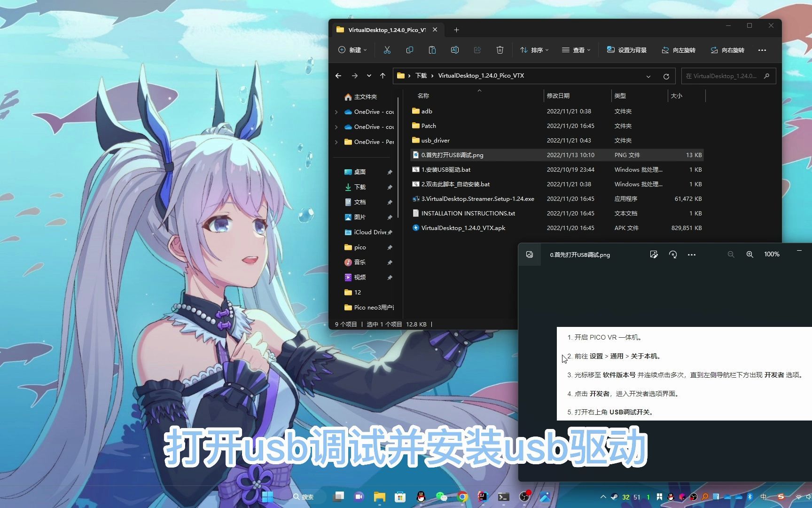Select VirtualDesktop_1.24.0_VTX.apk file
Viewport: 812px width, 508px height.
[x=557, y=228]
